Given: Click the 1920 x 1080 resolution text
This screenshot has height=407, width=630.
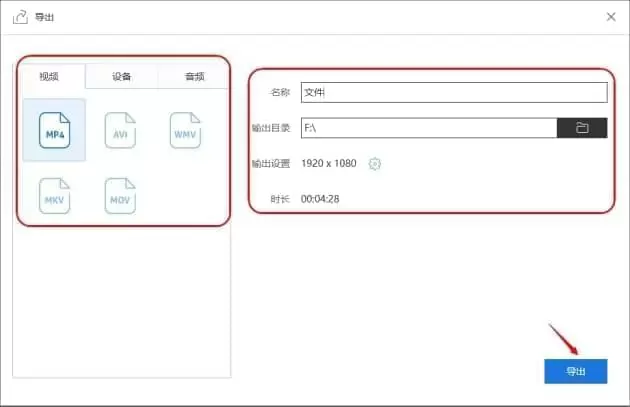Looking at the screenshot, I should 329,163.
